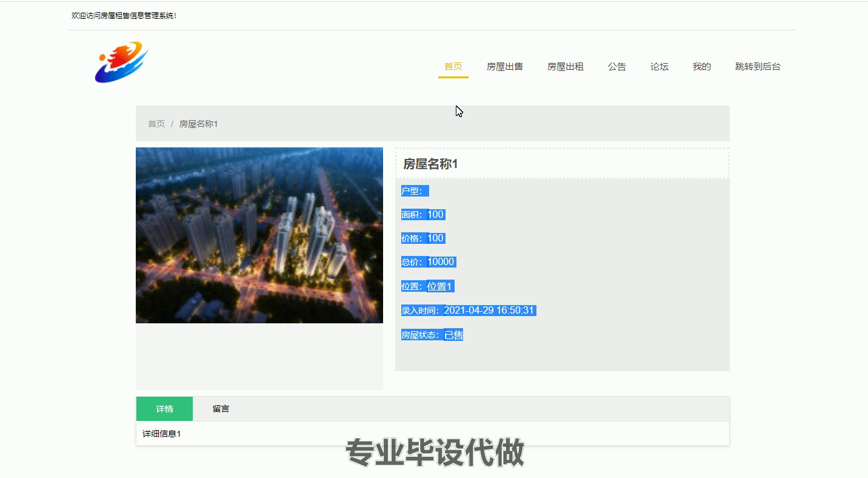Click the 首页 breadcrumb link

[x=156, y=124]
